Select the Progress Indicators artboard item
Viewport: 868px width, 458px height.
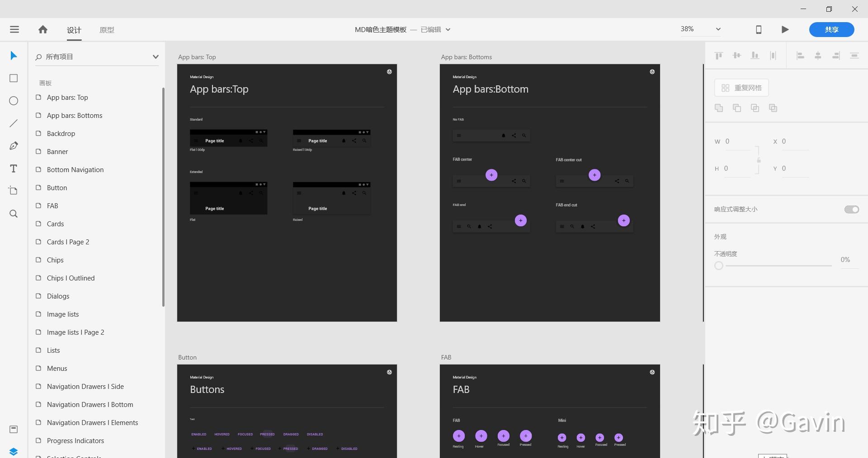[75, 441]
